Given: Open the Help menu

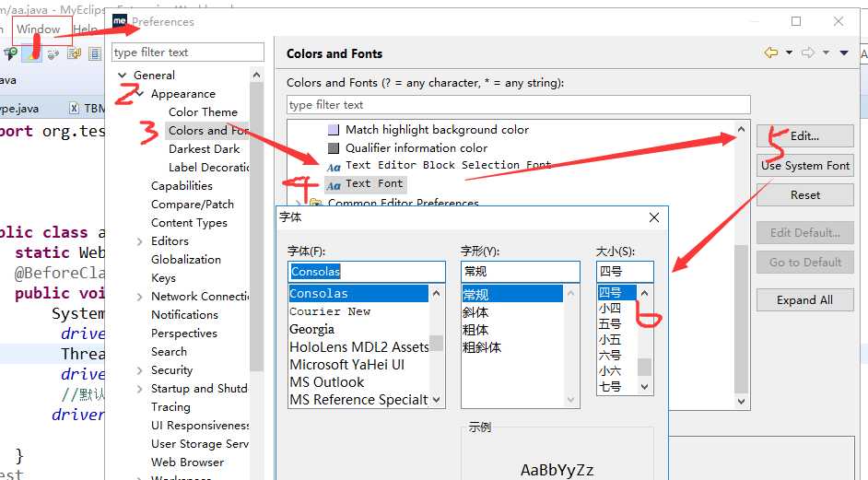Looking at the screenshot, I should 86,29.
